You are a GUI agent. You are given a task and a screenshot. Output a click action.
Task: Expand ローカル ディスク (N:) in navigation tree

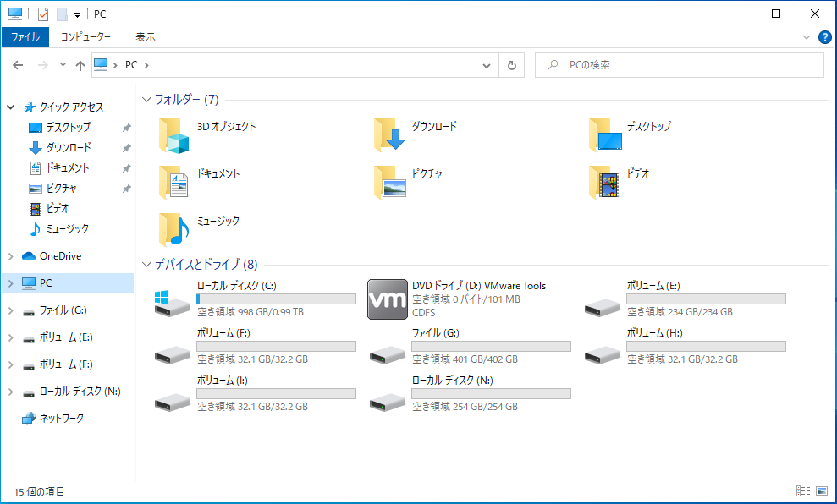pyautogui.click(x=11, y=392)
